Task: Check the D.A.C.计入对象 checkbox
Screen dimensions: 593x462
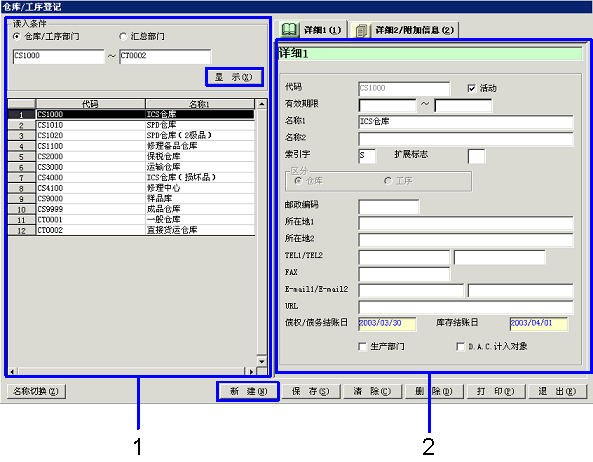Action: pyautogui.click(x=460, y=346)
